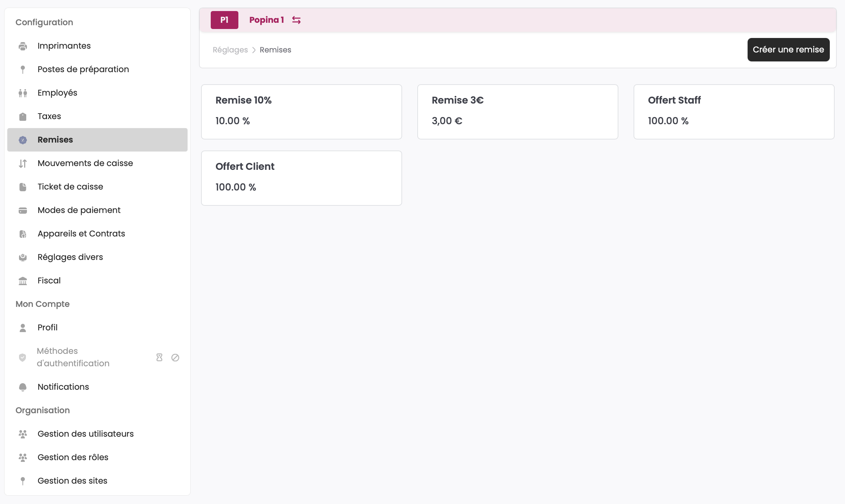Click the blocked circle icon beside Méthodes d'authentification

(x=175, y=357)
